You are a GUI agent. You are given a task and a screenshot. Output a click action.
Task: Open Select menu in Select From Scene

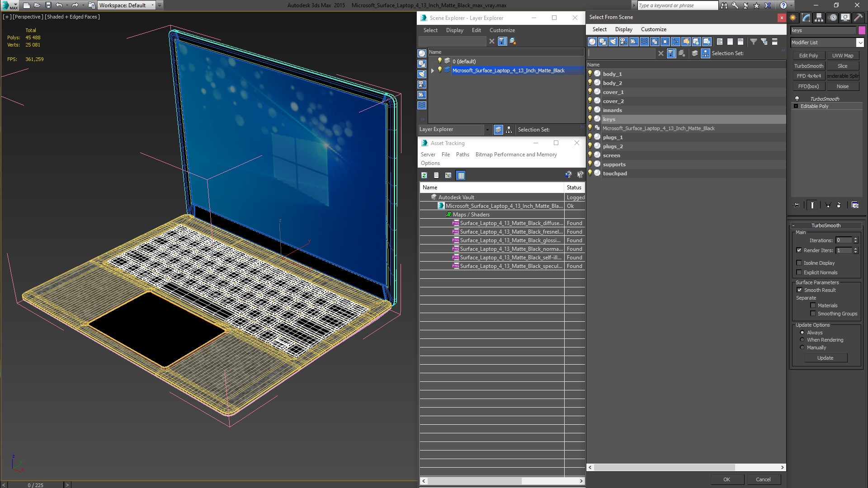[599, 29]
